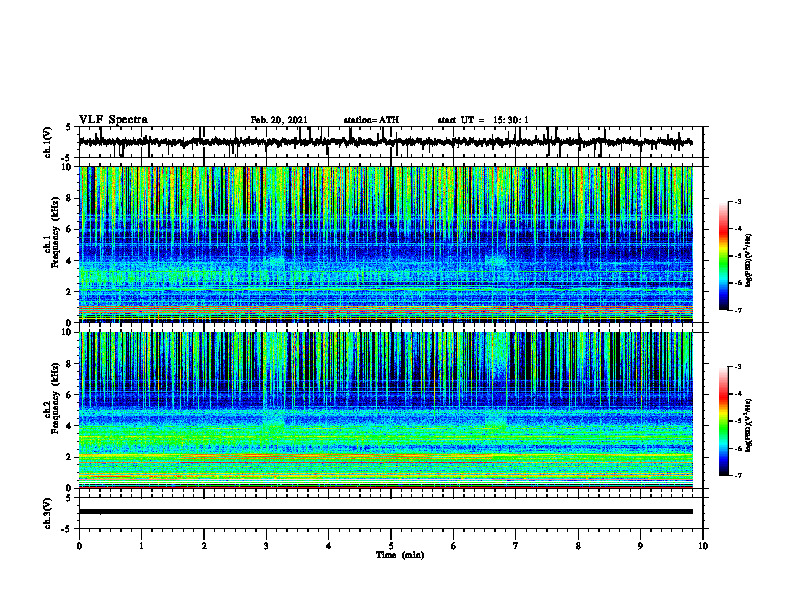Screen dimensions: 792x612
Task: Click the "-5" tick on ch.1(V) axis
Action: pyautogui.click(x=67, y=158)
